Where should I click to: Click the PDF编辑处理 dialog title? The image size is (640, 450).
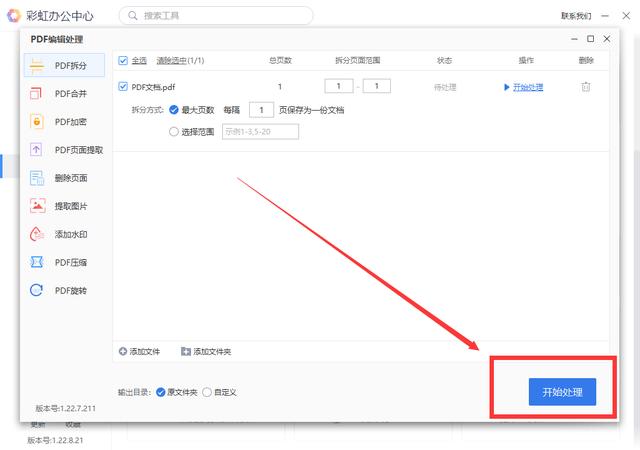click(x=57, y=39)
